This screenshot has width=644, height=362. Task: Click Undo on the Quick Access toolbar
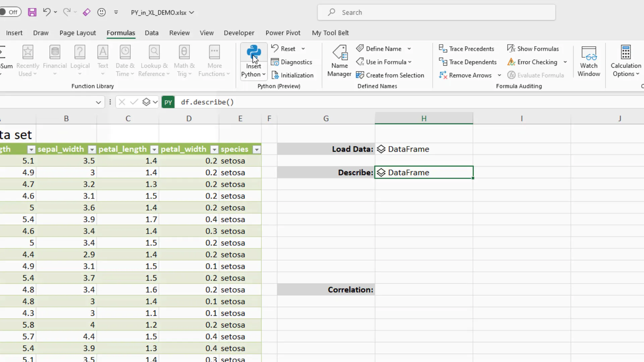point(47,12)
